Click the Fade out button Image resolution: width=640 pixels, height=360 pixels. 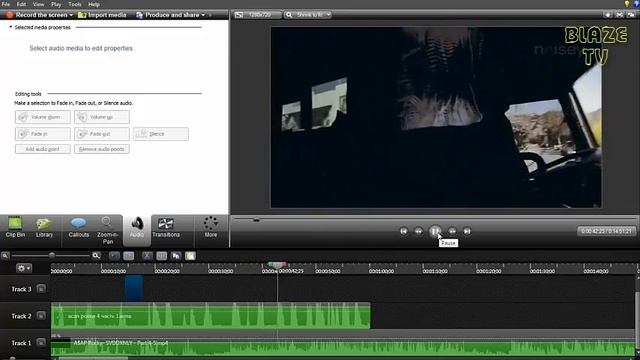(x=102, y=134)
